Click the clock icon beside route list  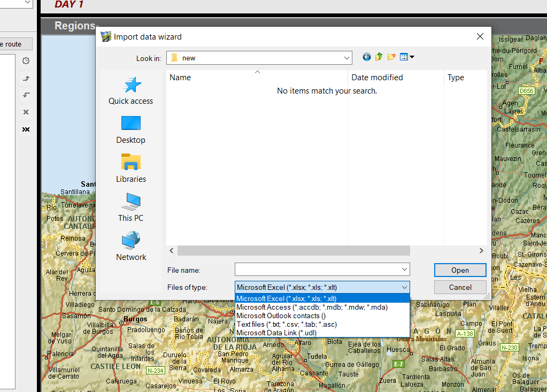[26, 61]
